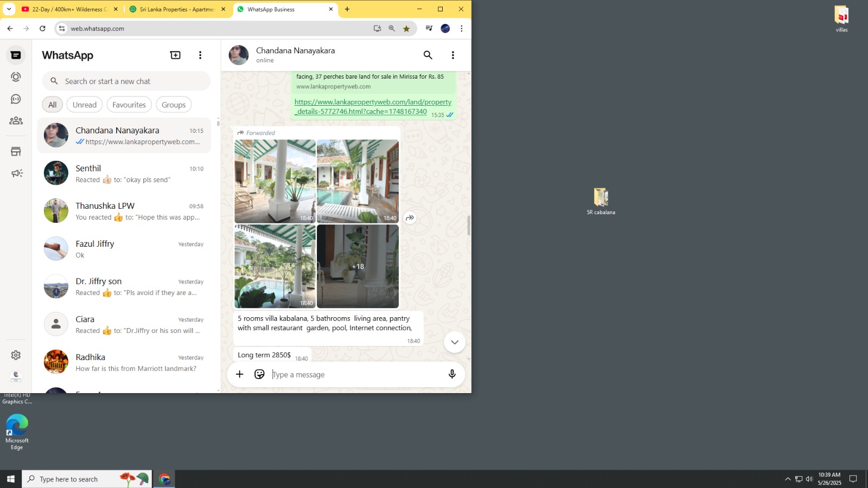Click the forward arrow beside photos
This screenshot has width=868, height=488.
click(410, 218)
